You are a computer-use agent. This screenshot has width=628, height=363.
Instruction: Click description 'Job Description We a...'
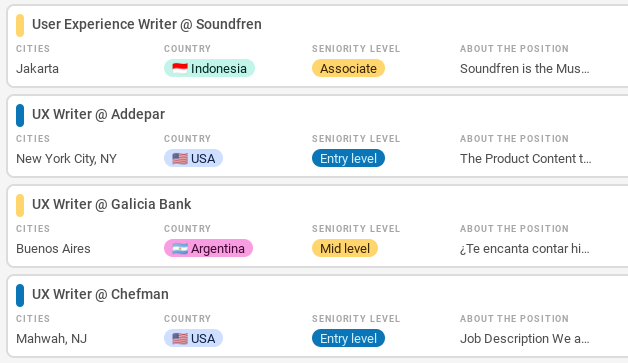(x=525, y=339)
